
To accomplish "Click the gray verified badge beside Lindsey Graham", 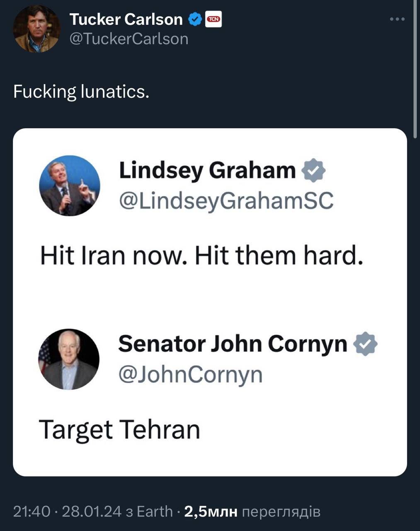I will tap(313, 170).
